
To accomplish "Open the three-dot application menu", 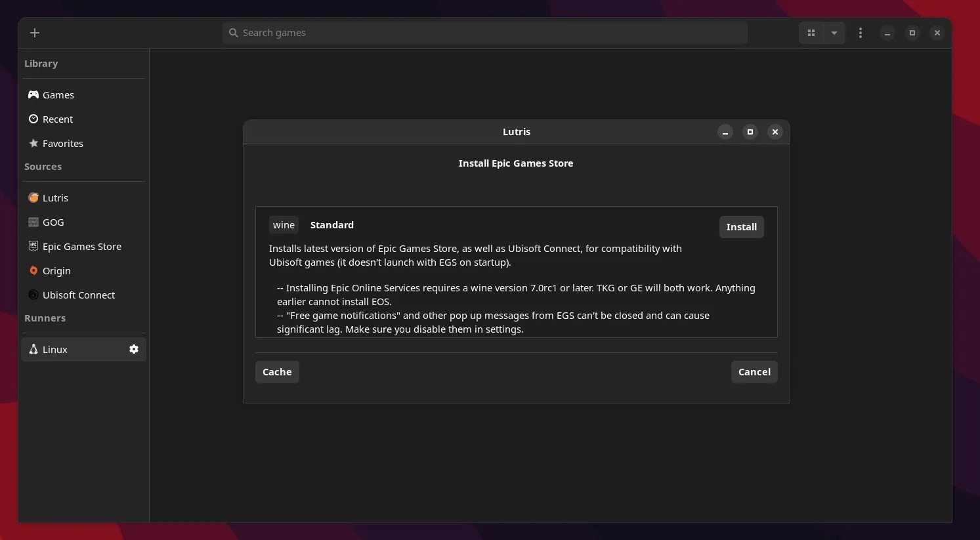I will click(x=860, y=32).
